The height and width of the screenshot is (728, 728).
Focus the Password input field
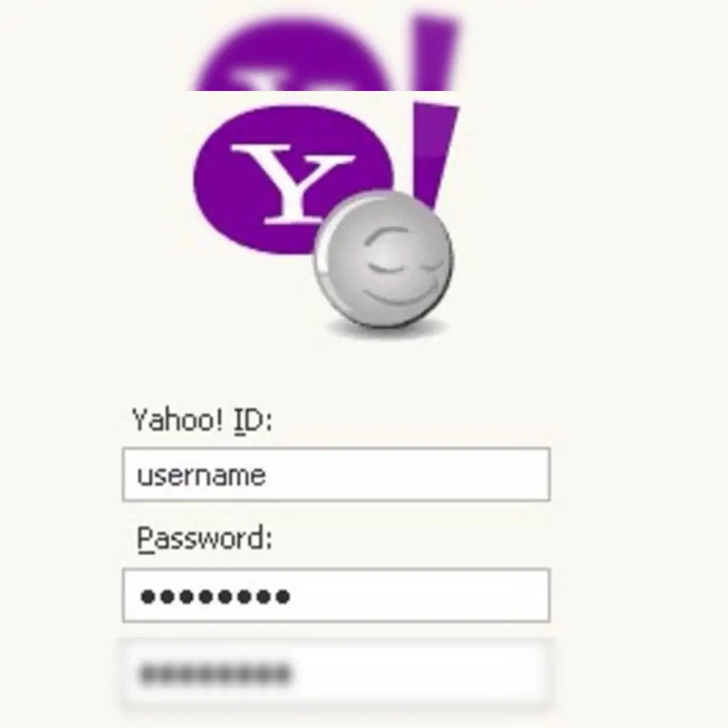pos(336,595)
